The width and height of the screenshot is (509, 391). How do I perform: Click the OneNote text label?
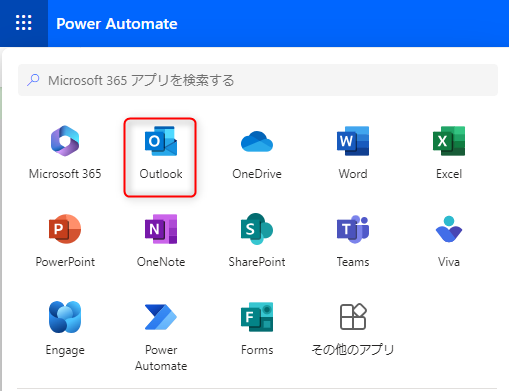point(161,262)
